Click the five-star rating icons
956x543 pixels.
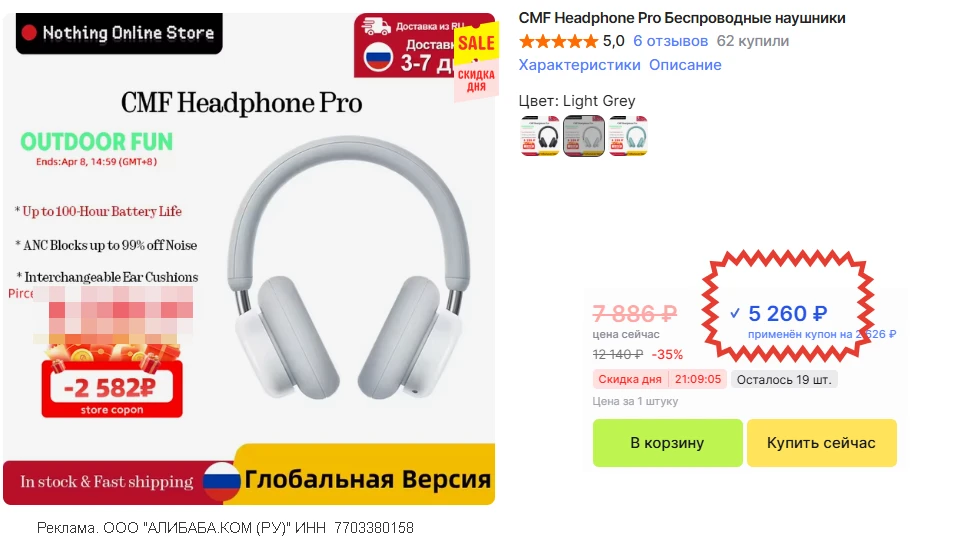(558, 41)
